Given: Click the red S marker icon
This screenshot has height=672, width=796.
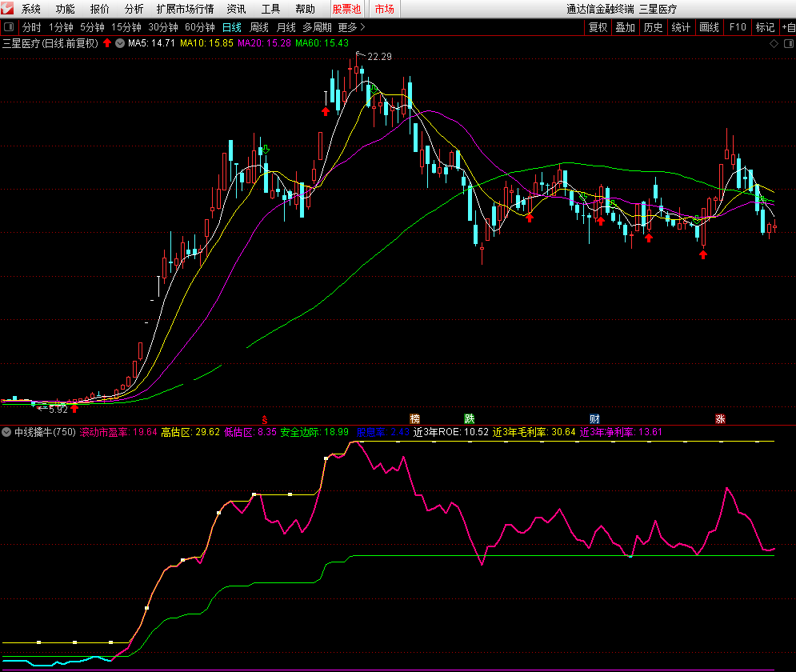Looking at the screenshot, I should pos(265,419).
